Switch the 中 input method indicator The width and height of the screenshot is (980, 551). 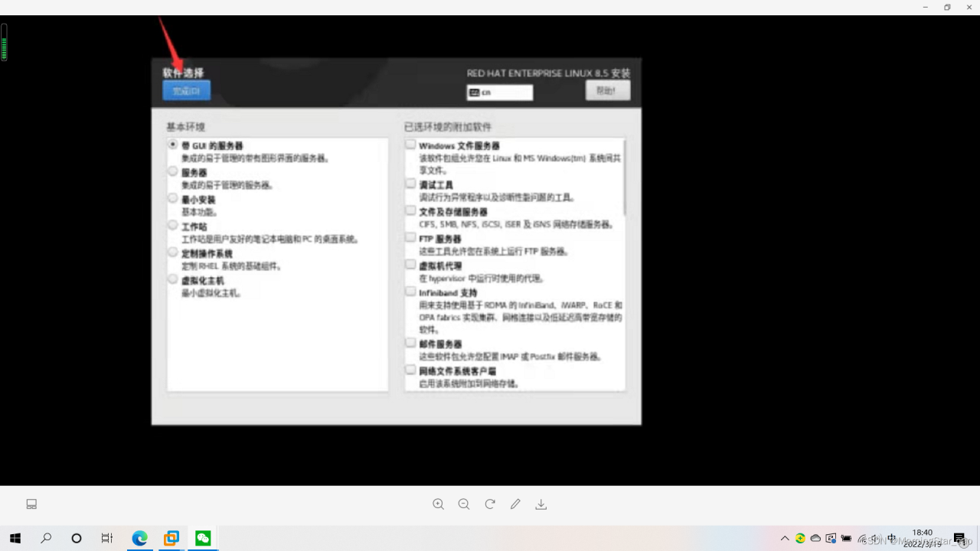coord(892,538)
